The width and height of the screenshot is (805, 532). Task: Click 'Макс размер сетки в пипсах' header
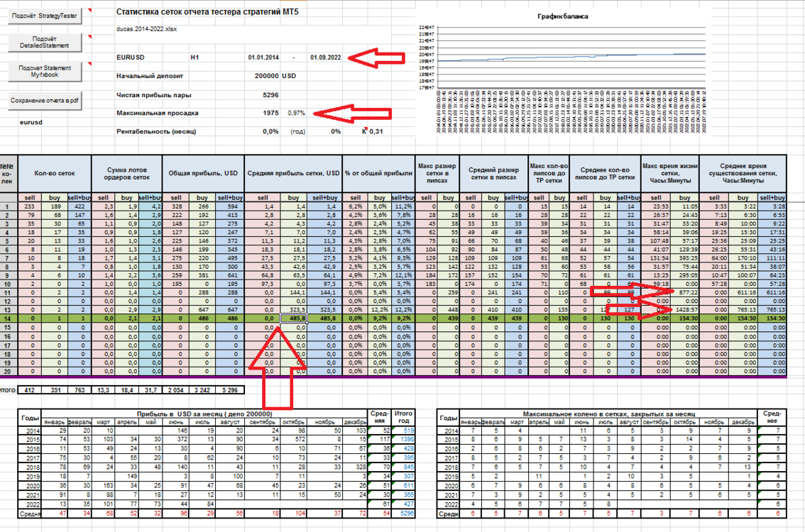click(x=437, y=173)
